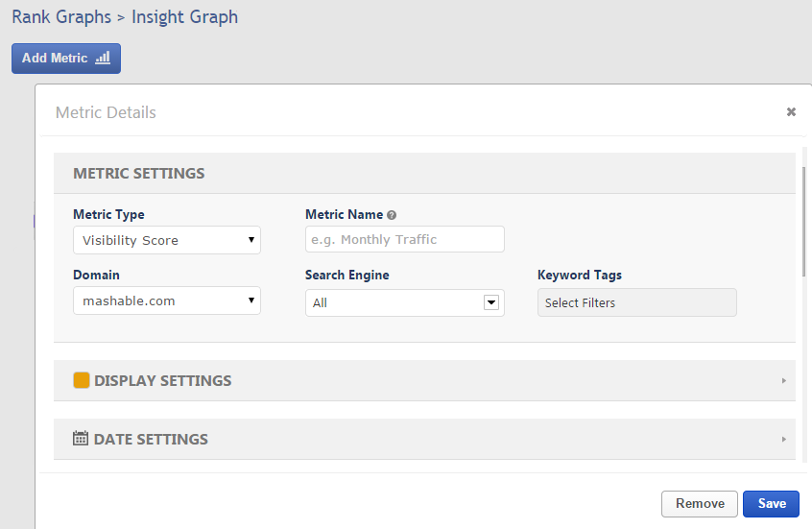Expand Display Settings using its right arrow
The image size is (812, 529).
point(783,381)
